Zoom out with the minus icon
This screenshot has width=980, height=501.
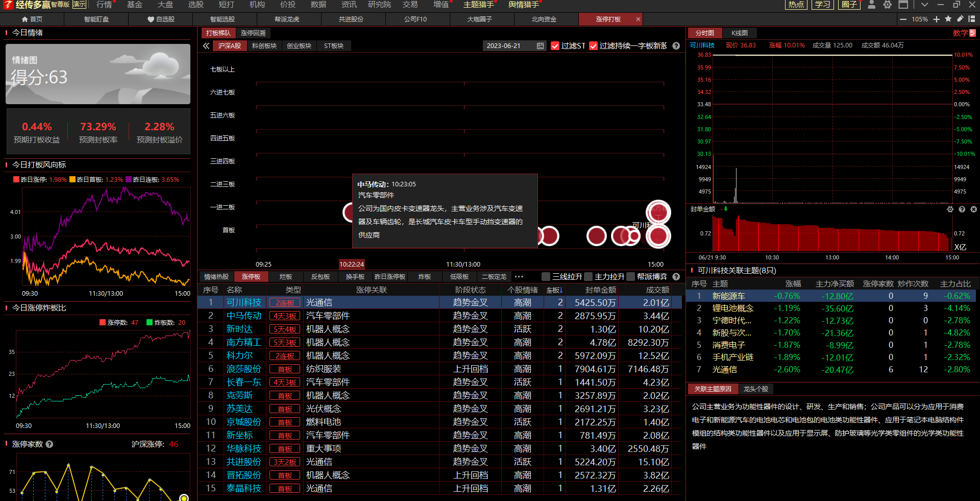(x=903, y=19)
